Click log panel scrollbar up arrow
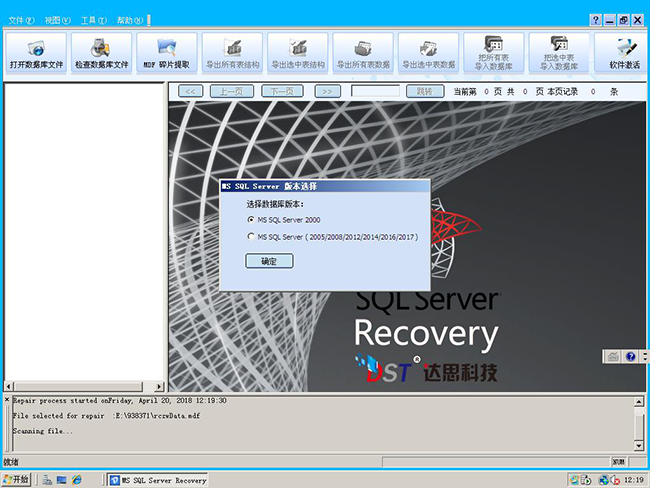Image resolution: width=650 pixels, height=488 pixels. (639, 401)
